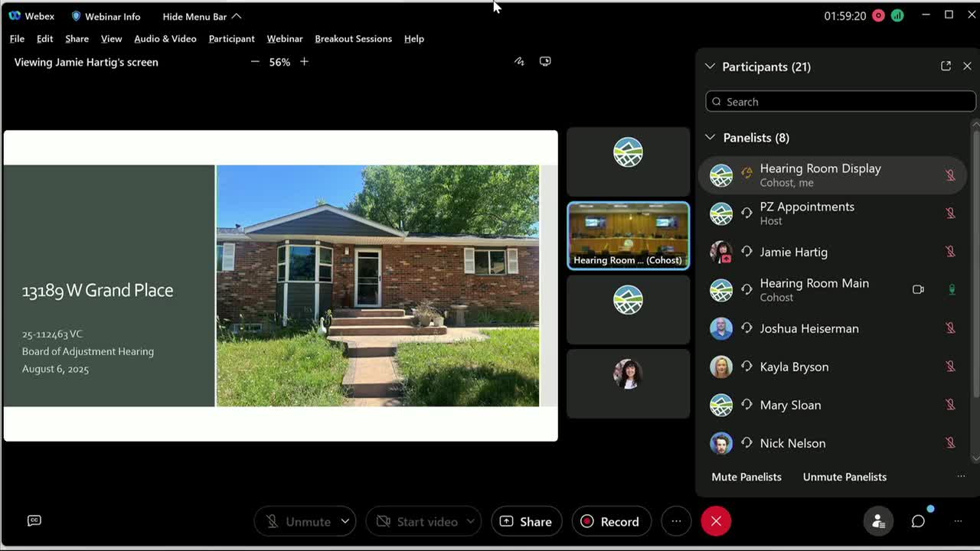Screen dimensions: 980x551
Task: Open the Participant menu
Action: click(x=231, y=38)
